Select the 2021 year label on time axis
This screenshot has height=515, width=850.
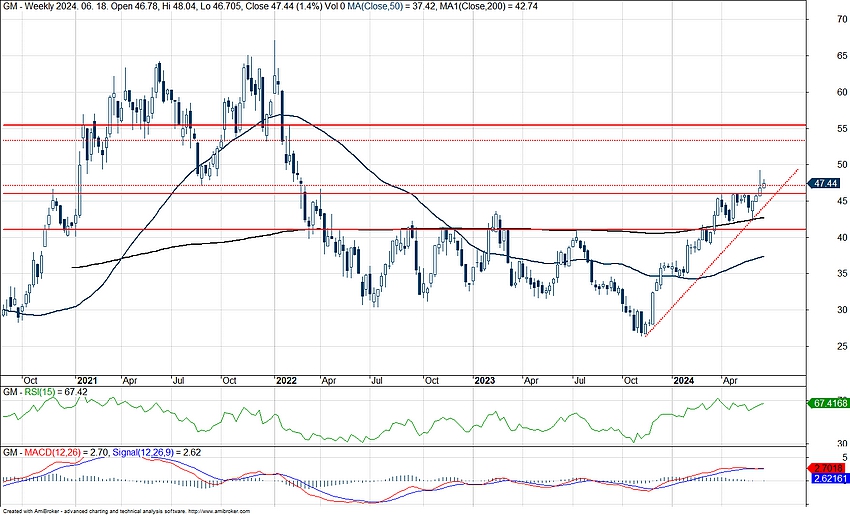coord(87,381)
